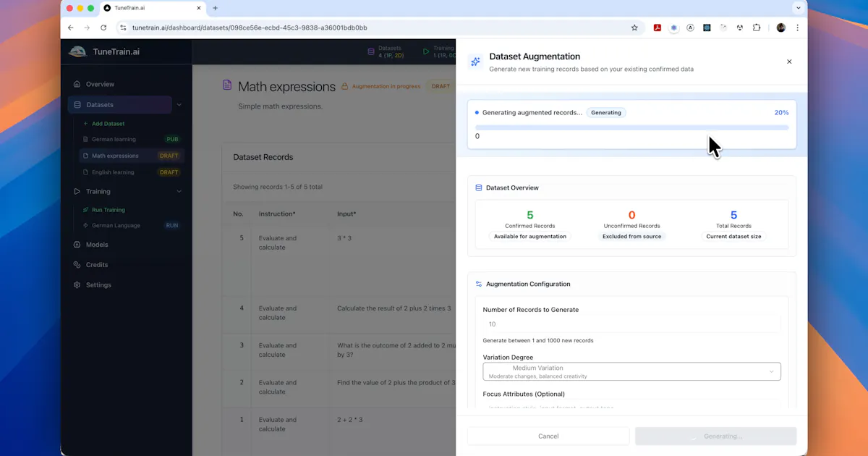
Task: Click the Cancel button
Action: coord(548,436)
